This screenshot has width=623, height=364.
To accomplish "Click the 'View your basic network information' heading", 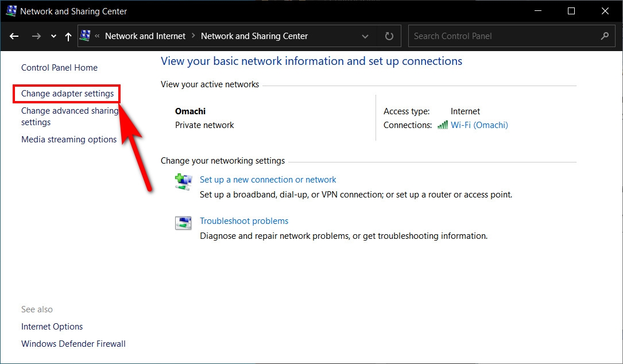I will tap(311, 61).
